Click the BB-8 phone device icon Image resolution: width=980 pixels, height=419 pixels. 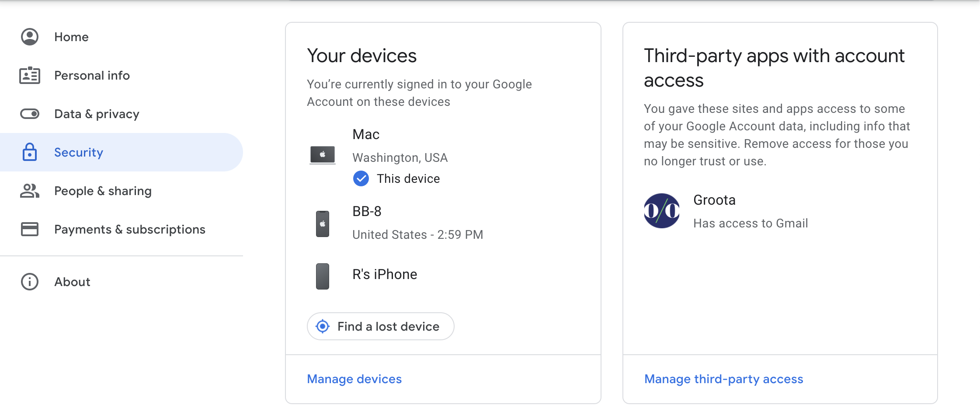[x=323, y=223]
